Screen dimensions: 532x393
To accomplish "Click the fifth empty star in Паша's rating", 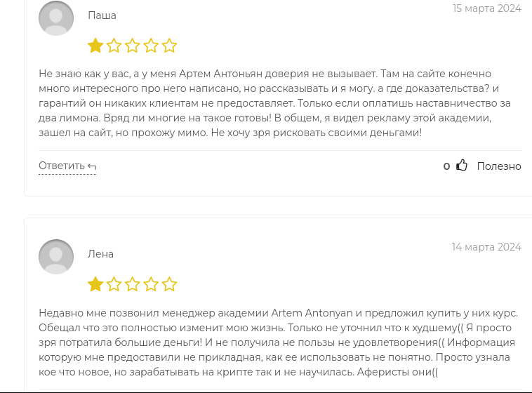I will 169,46.
